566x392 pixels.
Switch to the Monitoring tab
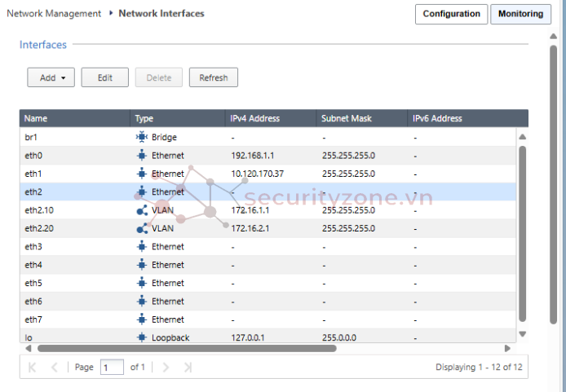coord(520,14)
